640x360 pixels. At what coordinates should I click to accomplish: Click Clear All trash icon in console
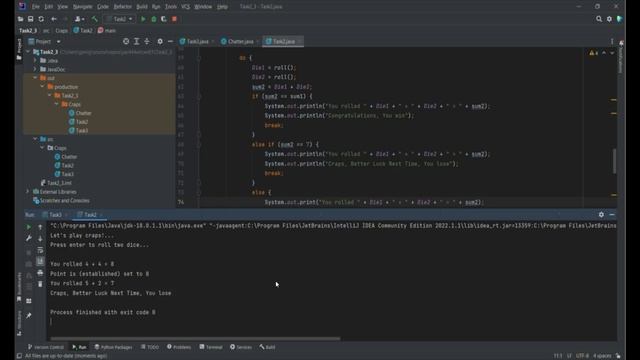coord(40,284)
